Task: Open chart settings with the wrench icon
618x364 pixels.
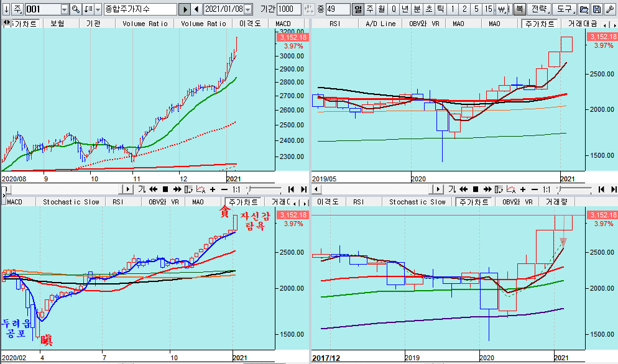Action: tap(609, 9)
